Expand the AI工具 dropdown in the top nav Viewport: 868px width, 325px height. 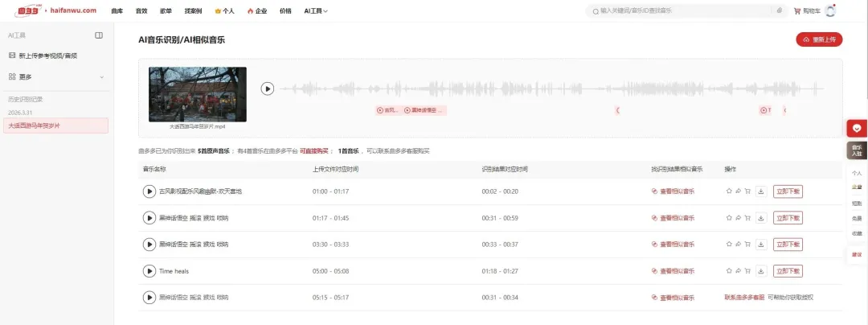click(316, 10)
